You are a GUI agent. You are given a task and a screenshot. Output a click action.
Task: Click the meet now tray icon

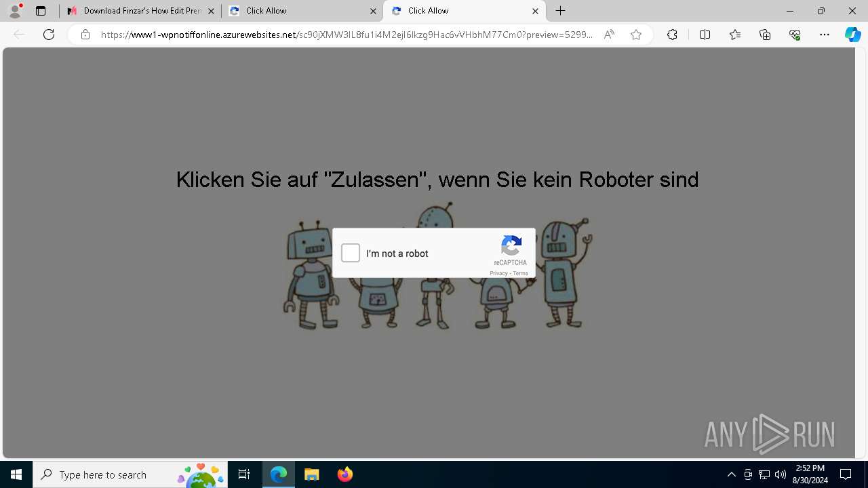click(x=748, y=474)
